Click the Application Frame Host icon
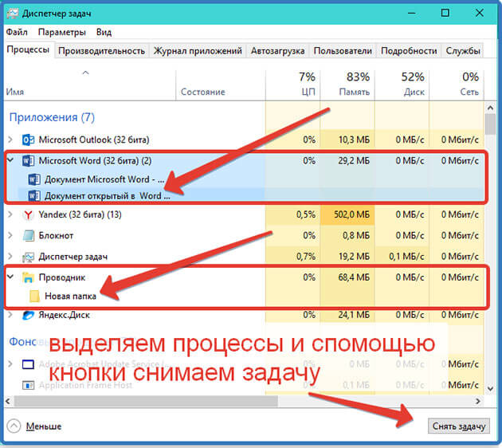Viewport: 502px width, 448px height. 28,385
